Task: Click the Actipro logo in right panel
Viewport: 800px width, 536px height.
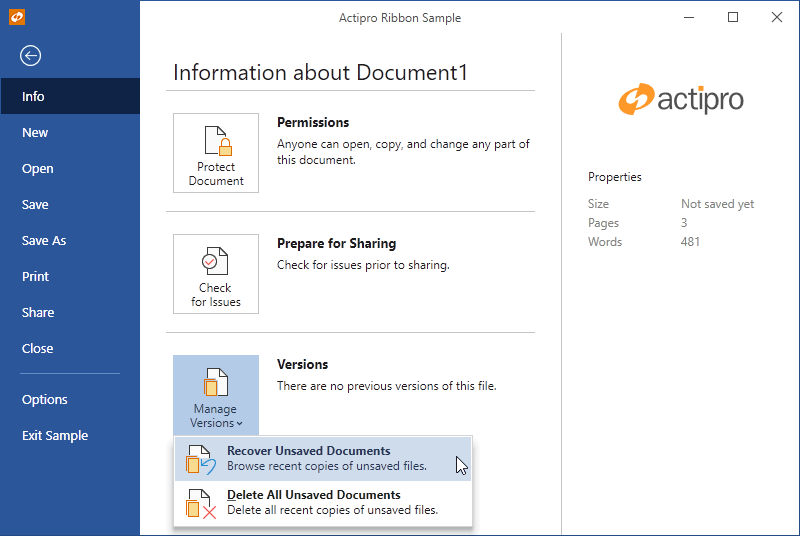Action: tap(681, 99)
